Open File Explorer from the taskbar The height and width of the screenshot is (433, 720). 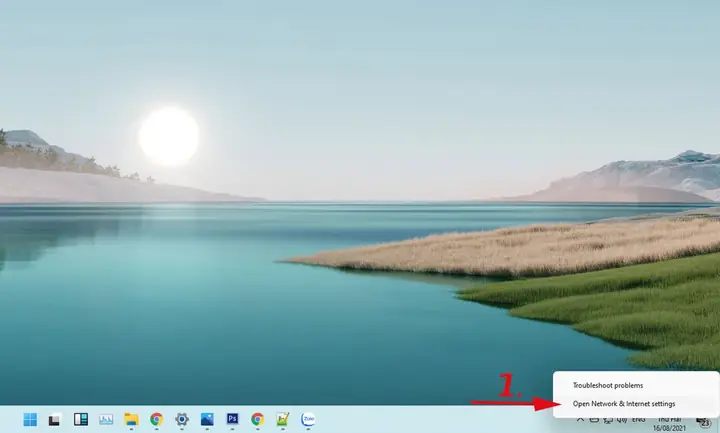click(x=131, y=419)
